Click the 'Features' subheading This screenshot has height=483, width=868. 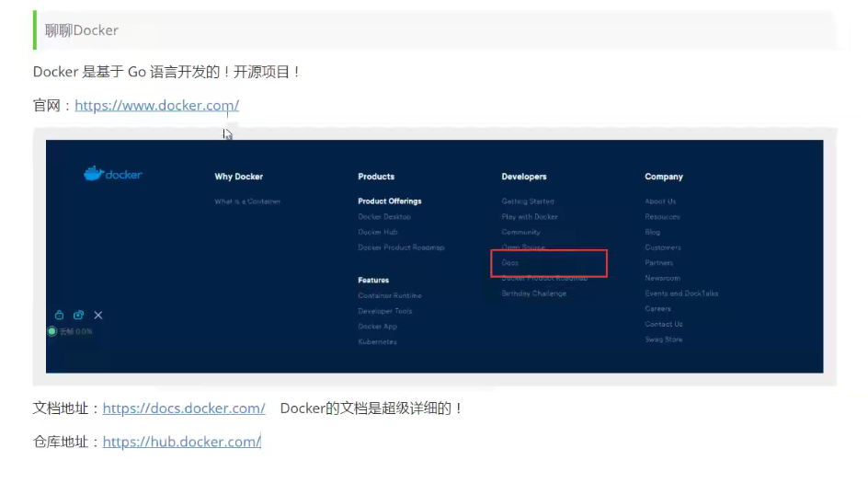click(x=373, y=281)
